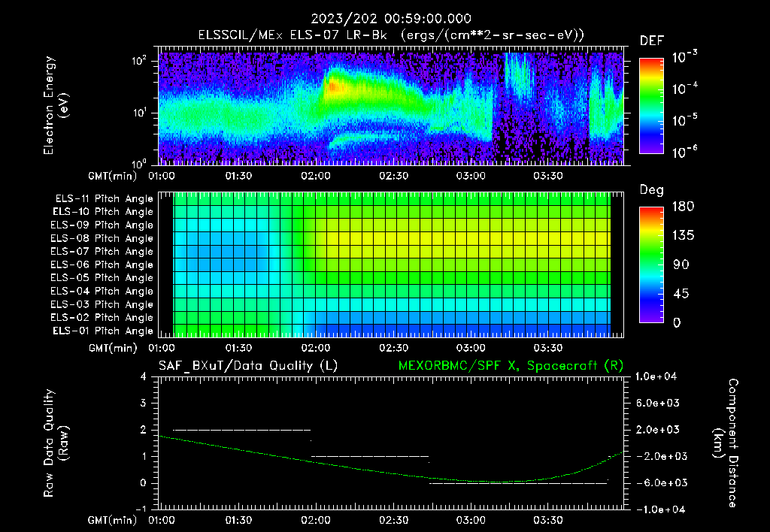The image size is (770, 532).
Task: Click the 01:30 tick label under the bottom panel
Action: pos(238,520)
